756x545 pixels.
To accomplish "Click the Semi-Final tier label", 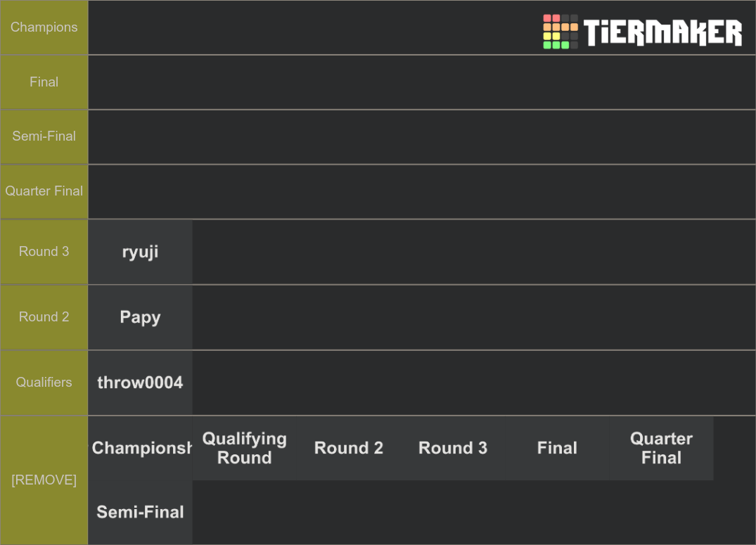I will pyautogui.click(x=44, y=136).
